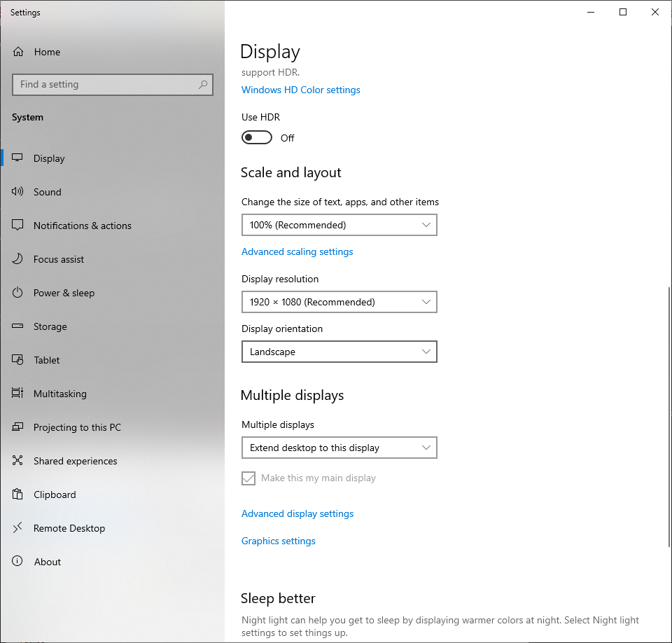This screenshot has height=643, width=672.
Task: Close the Settings window
Action: (655, 12)
